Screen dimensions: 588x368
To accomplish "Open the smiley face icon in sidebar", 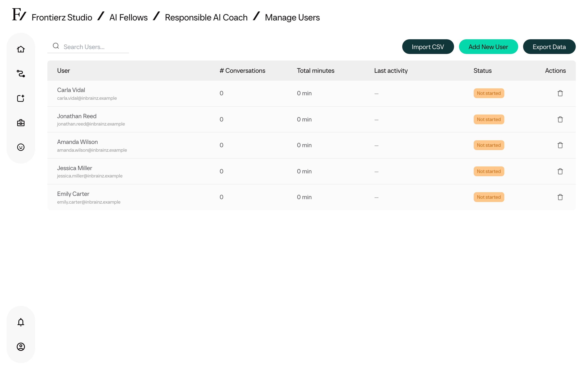I will click(21, 147).
